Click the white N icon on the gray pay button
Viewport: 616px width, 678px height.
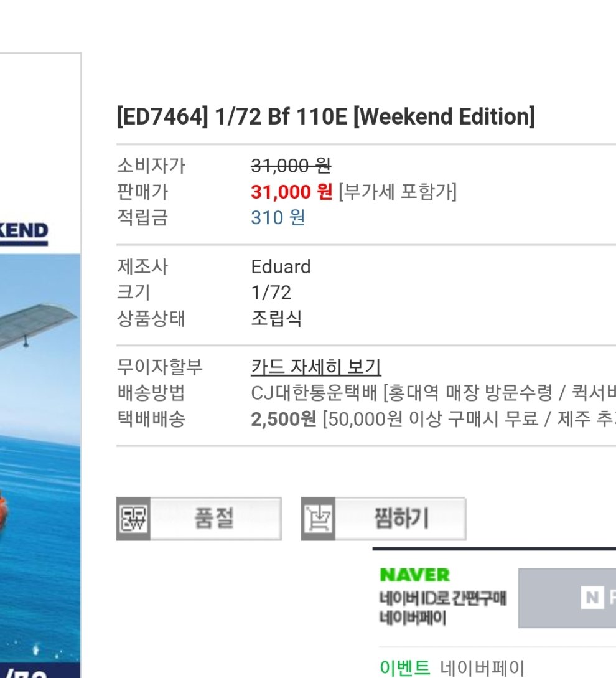tap(592, 598)
